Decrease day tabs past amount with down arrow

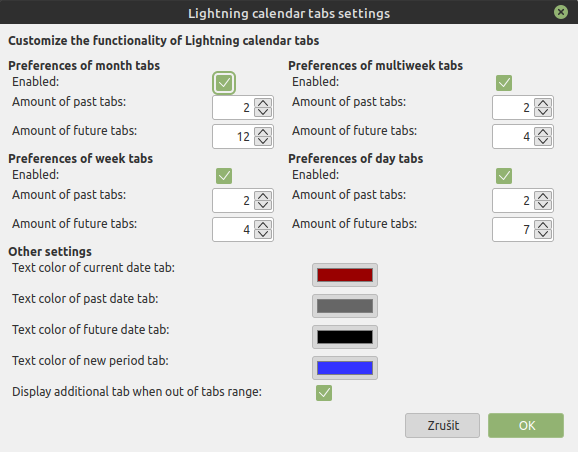coord(543,205)
